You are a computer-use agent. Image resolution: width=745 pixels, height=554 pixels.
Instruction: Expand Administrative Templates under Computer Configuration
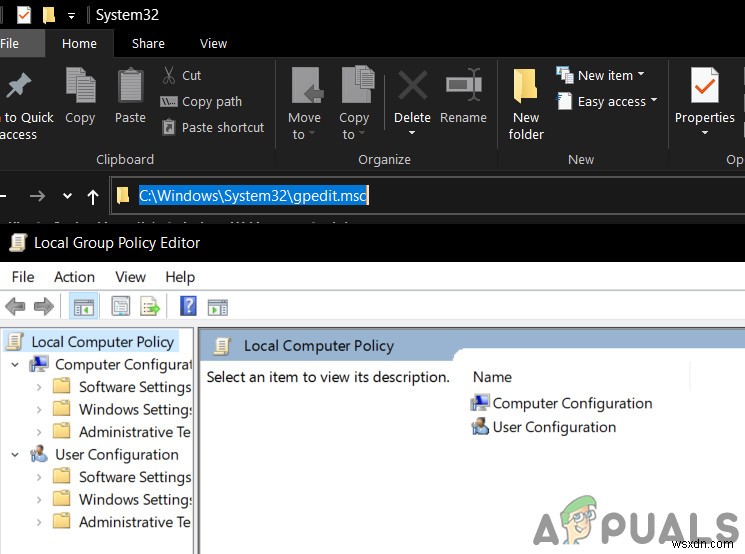(39, 432)
